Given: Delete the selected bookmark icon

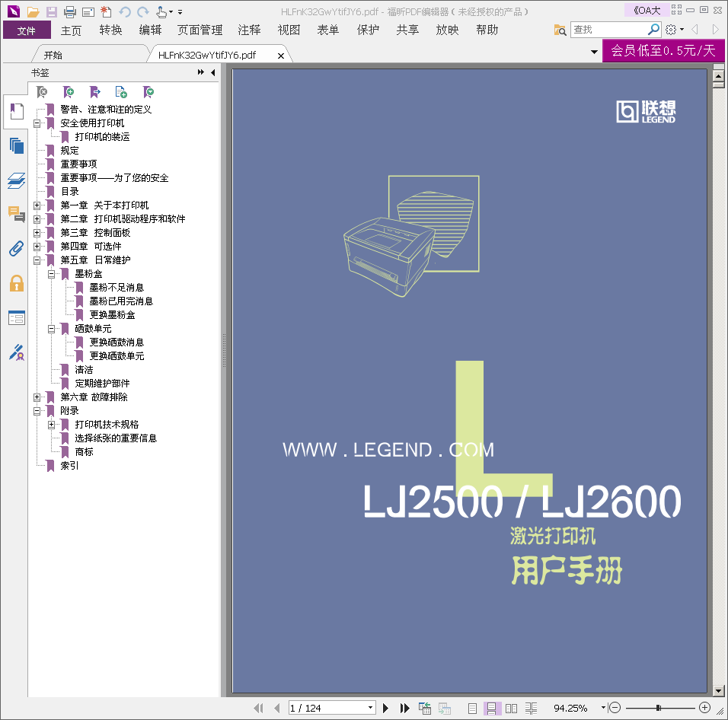Looking at the screenshot, I should click(x=42, y=92).
